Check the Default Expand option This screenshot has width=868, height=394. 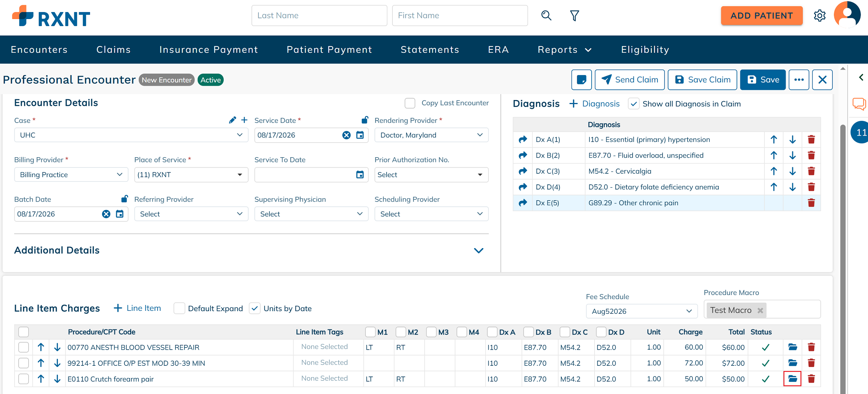[179, 308]
